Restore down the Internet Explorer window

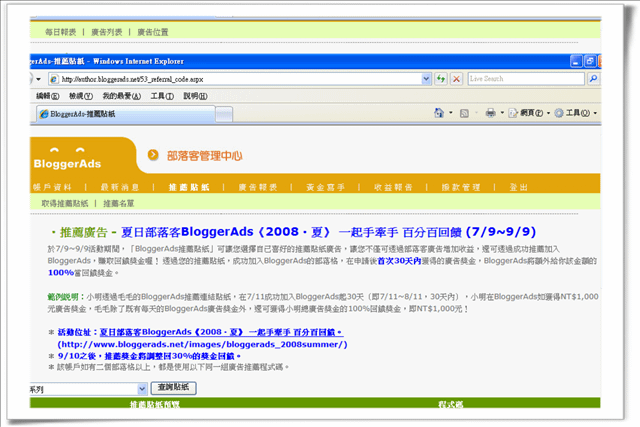click(590, 62)
